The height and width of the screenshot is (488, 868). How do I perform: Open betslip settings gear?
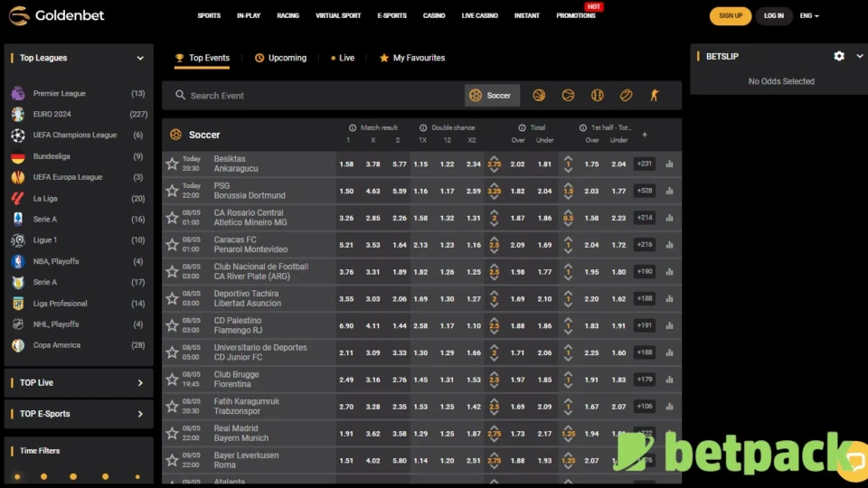(x=839, y=56)
